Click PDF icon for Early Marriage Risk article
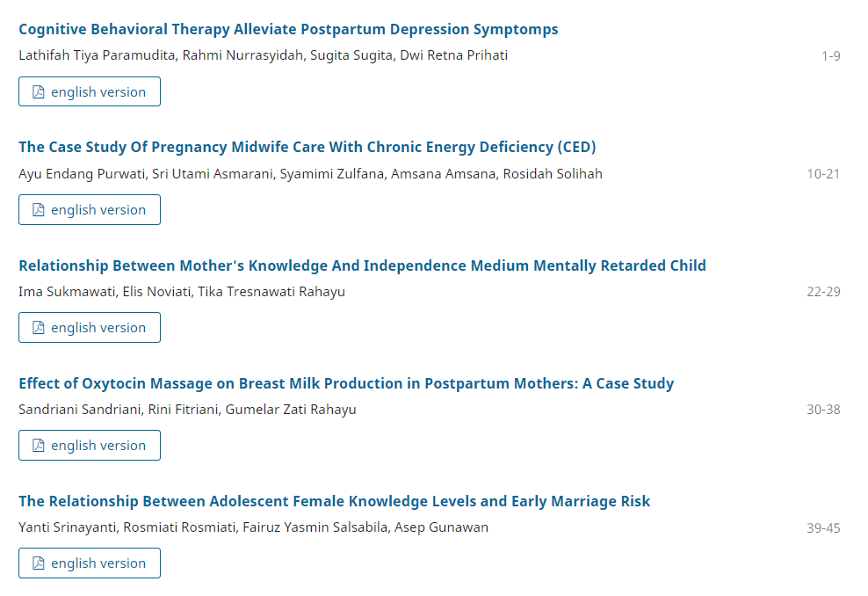 (x=39, y=563)
